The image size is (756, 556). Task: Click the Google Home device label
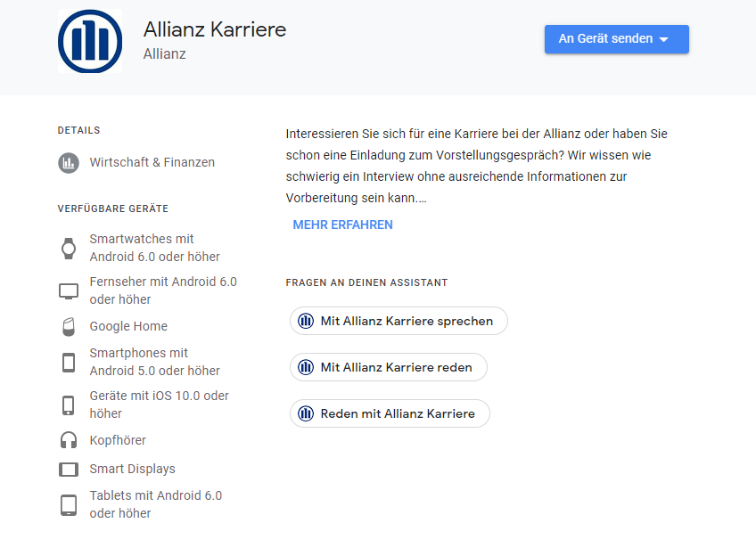[128, 327]
